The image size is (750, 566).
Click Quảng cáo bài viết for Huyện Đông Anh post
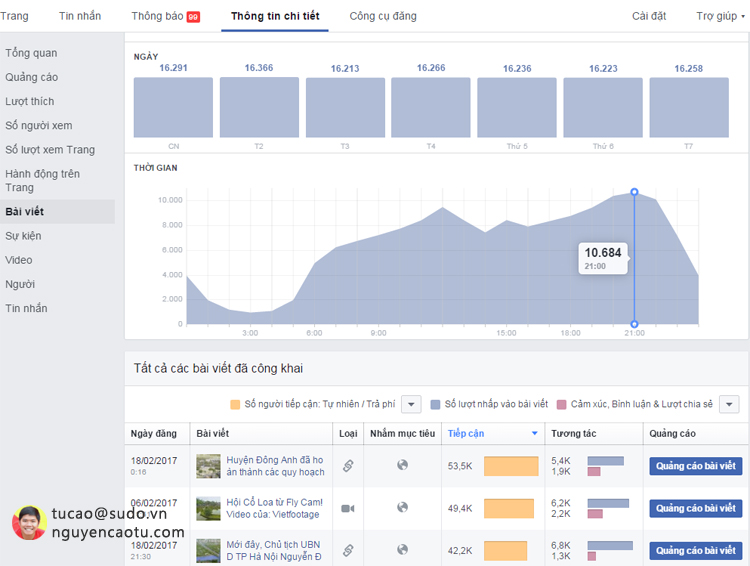click(696, 466)
